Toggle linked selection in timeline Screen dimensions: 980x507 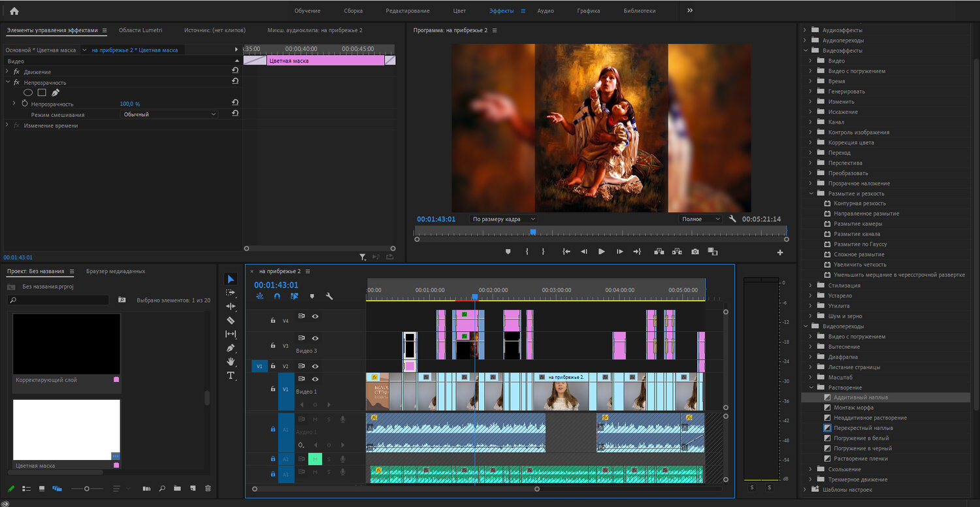(295, 296)
